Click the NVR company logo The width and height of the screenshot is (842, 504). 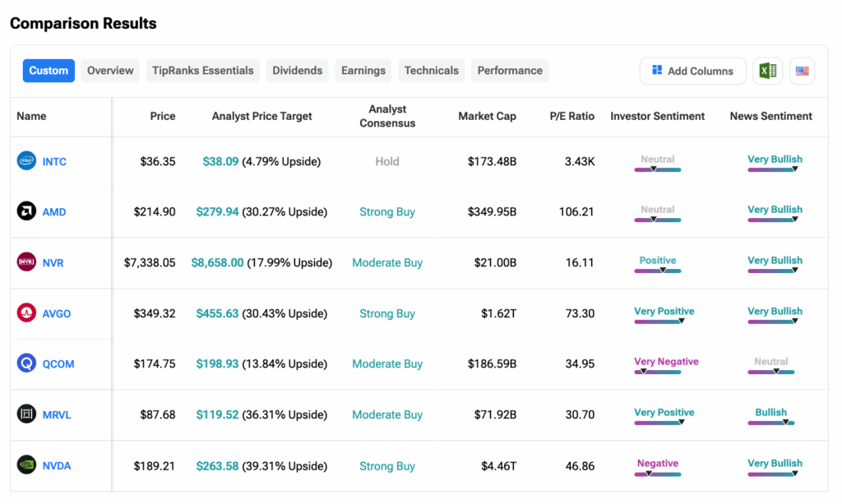[x=27, y=262]
